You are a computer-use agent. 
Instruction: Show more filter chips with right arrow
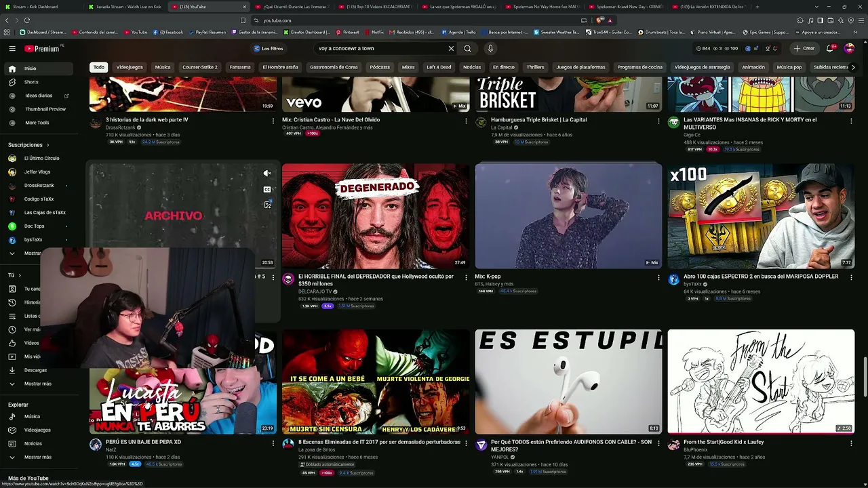click(x=852, y=67)
